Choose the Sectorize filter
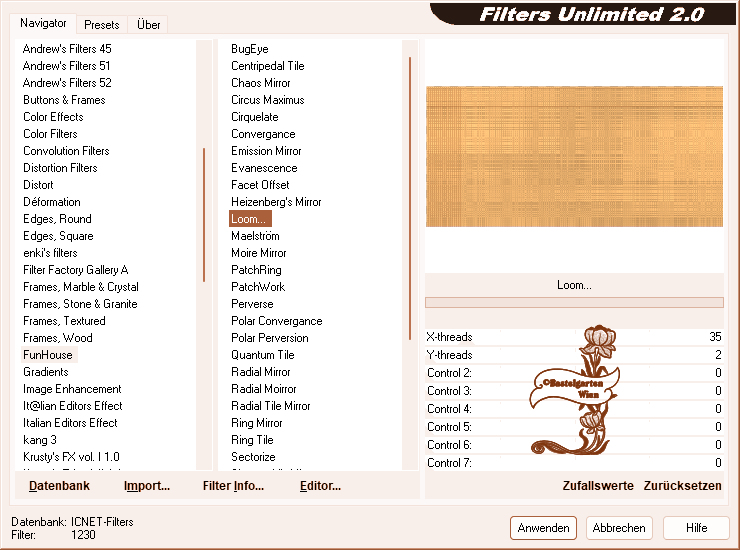 pyautogui.click(x=253, y=457)
